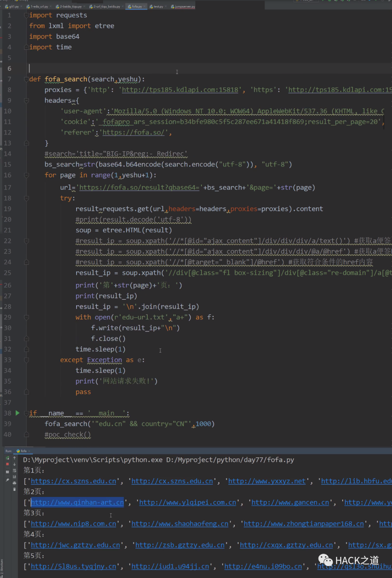Open the 2-baidu_tiqu.py tab

click(69, 7)
